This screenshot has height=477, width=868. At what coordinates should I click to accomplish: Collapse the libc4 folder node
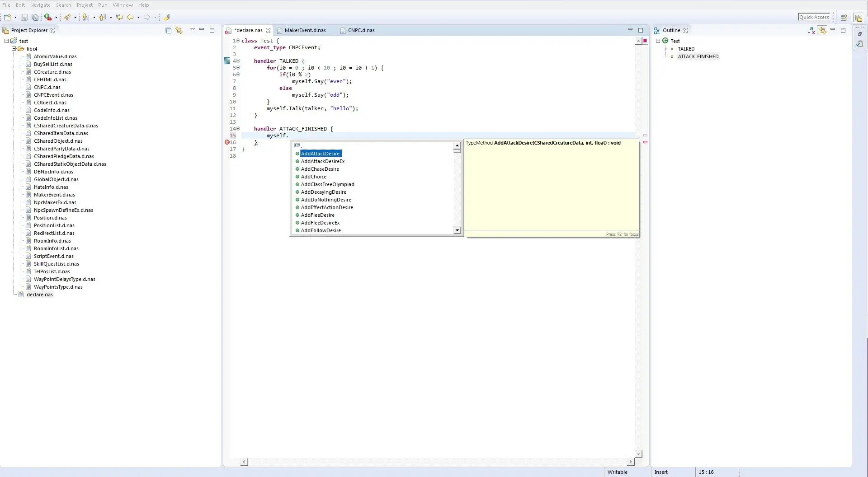(x=14, y=48)
